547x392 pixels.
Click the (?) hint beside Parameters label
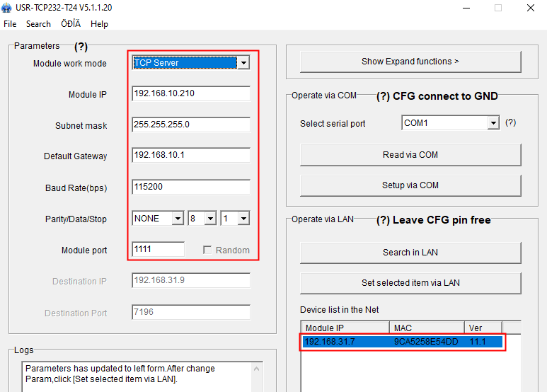click(81, 47)
